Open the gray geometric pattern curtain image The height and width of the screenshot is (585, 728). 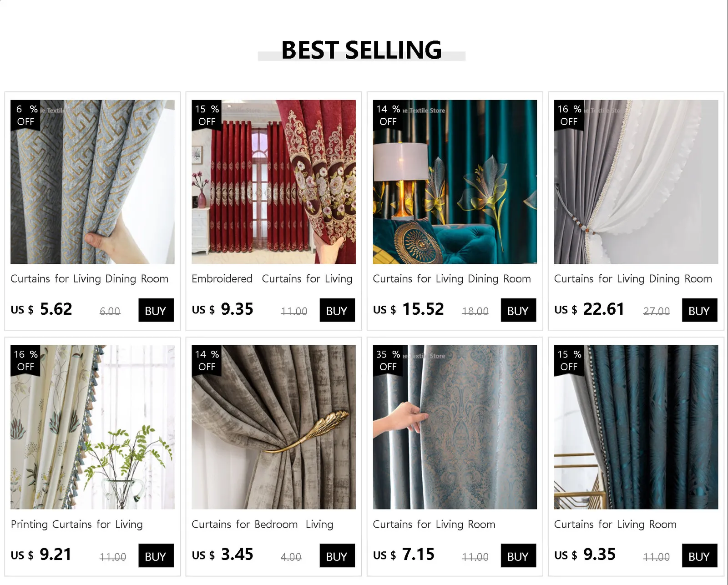(x=92, y=182)
